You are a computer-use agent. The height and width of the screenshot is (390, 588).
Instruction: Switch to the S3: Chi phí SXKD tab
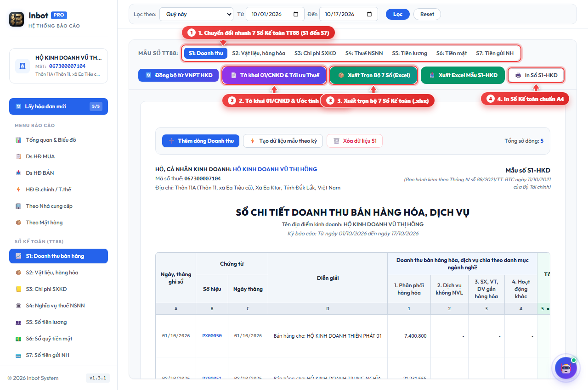(315, 53)
